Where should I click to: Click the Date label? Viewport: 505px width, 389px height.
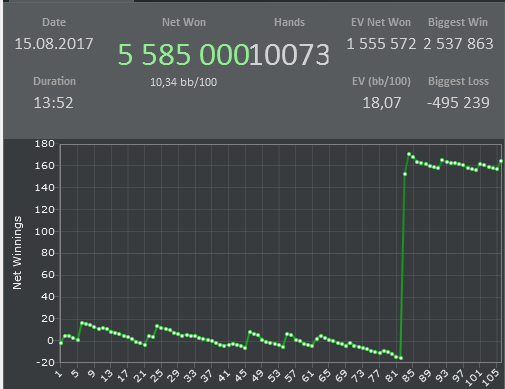point(54,22)
